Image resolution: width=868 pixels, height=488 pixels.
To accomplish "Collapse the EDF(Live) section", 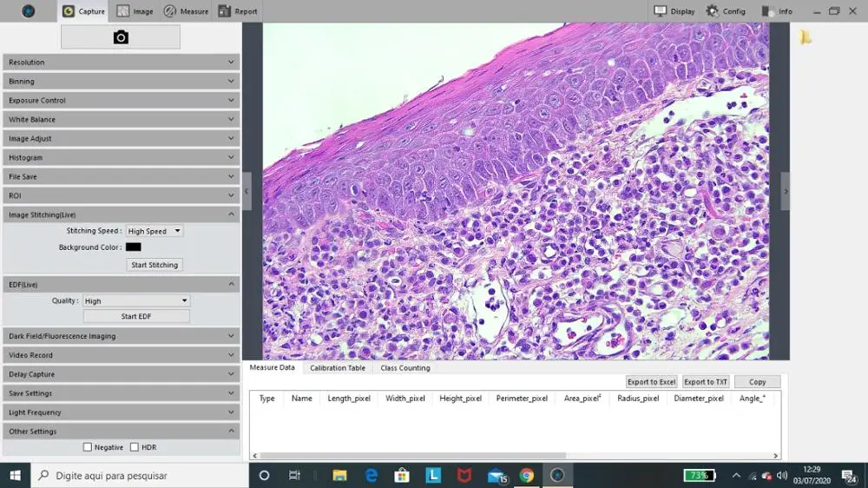I will pos(122,284).
